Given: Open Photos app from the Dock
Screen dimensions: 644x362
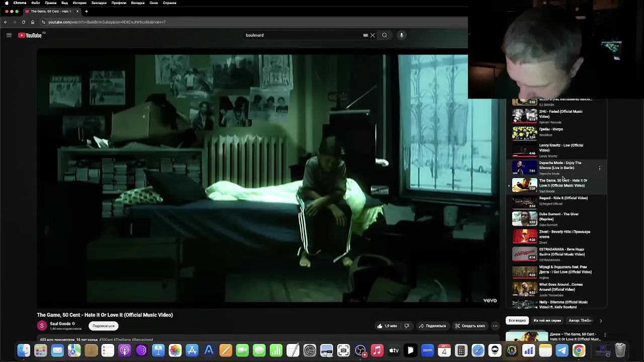Looking at the screenshot, I should click(175, 350).
